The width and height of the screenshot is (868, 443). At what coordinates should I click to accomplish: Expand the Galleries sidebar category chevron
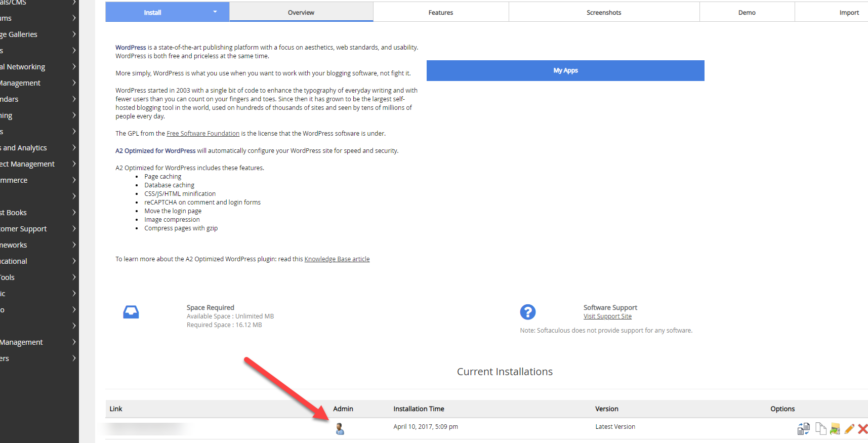(74, 34)
